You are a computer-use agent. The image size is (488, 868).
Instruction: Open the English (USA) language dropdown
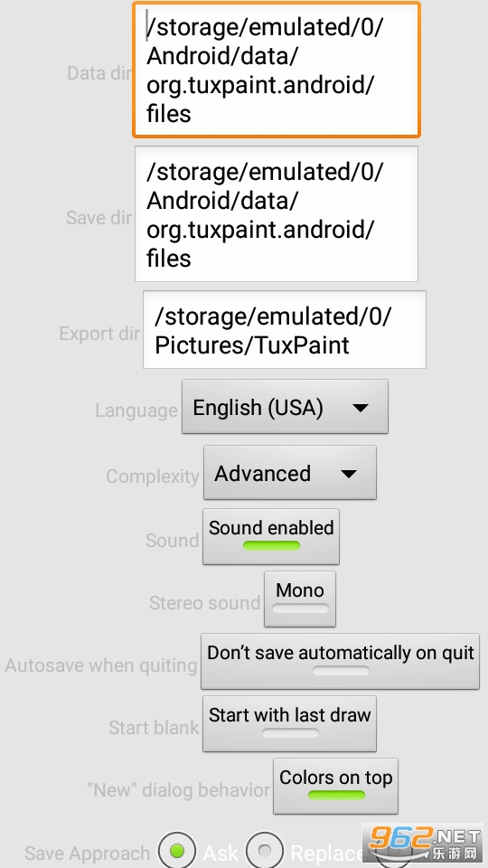[x=285, y=407]
